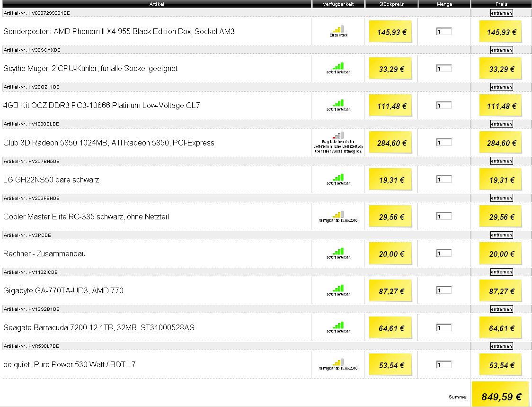Remove the LG GH22NS50 item
Screen dimensions: 532x407
501,161
